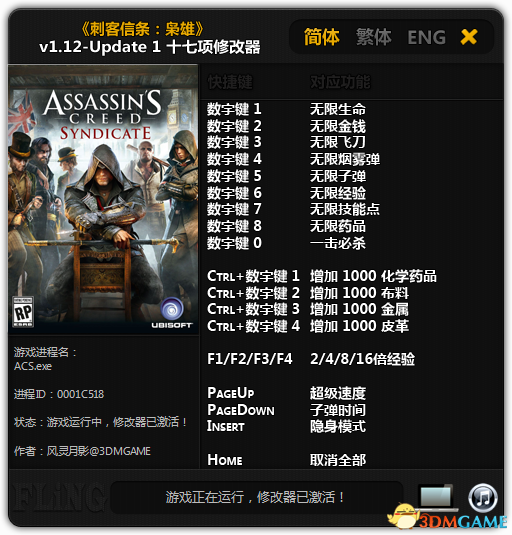Screen dimensions: 512x535
Task: Click the ESRB RP rating badge
Action: (23, 312)
